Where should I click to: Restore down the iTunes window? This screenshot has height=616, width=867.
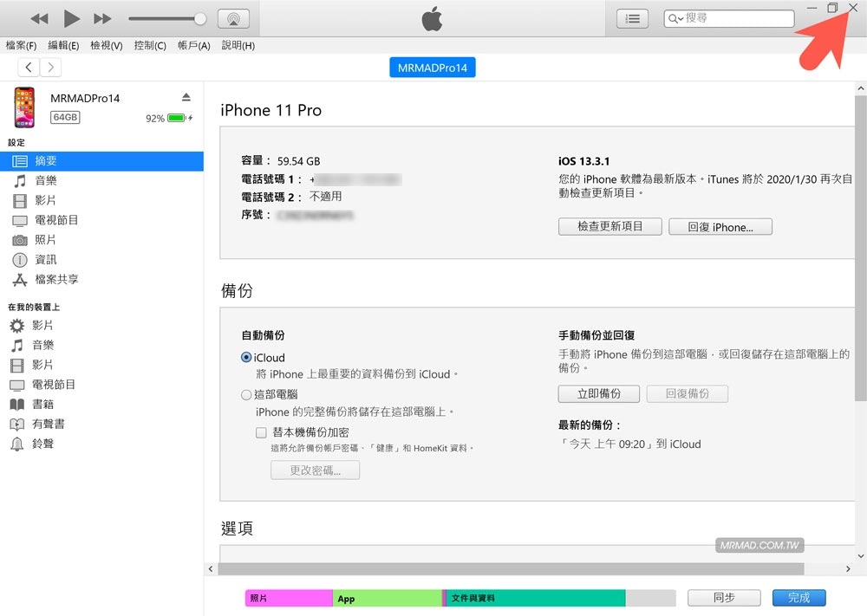pos(832,8)
